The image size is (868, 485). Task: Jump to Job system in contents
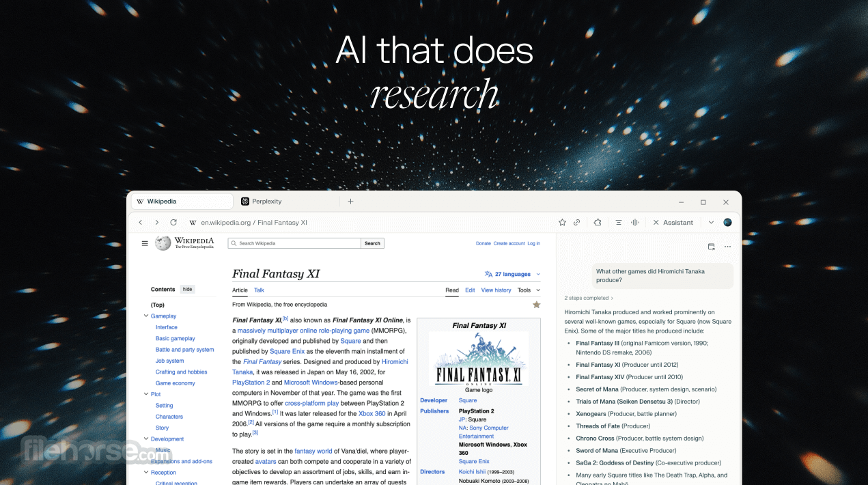(x=170, y=361)
